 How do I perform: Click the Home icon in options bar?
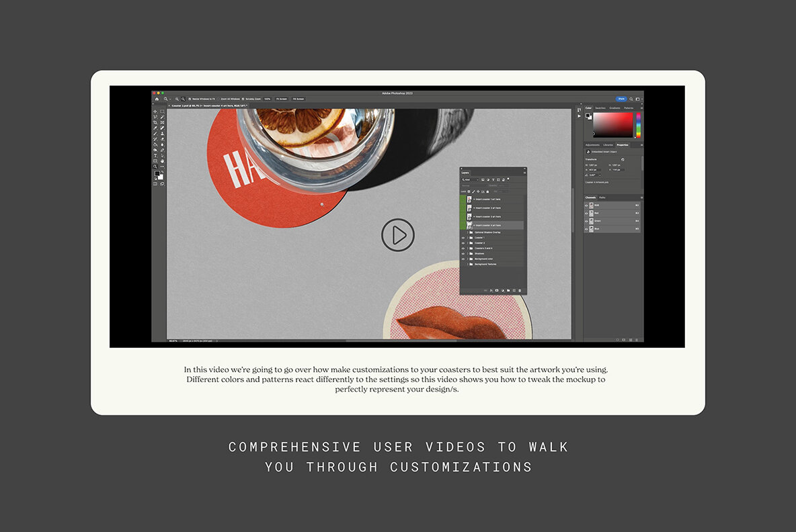click(x=157, y=99)
